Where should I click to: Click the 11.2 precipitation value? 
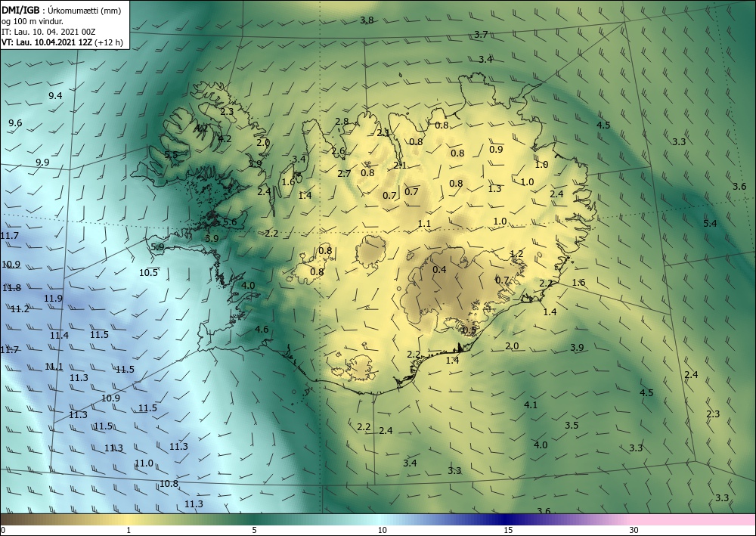click(x=20, y=309)
